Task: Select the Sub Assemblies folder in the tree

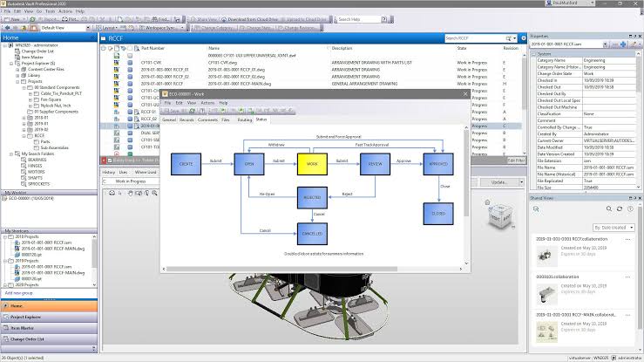Action: point(54,148)
